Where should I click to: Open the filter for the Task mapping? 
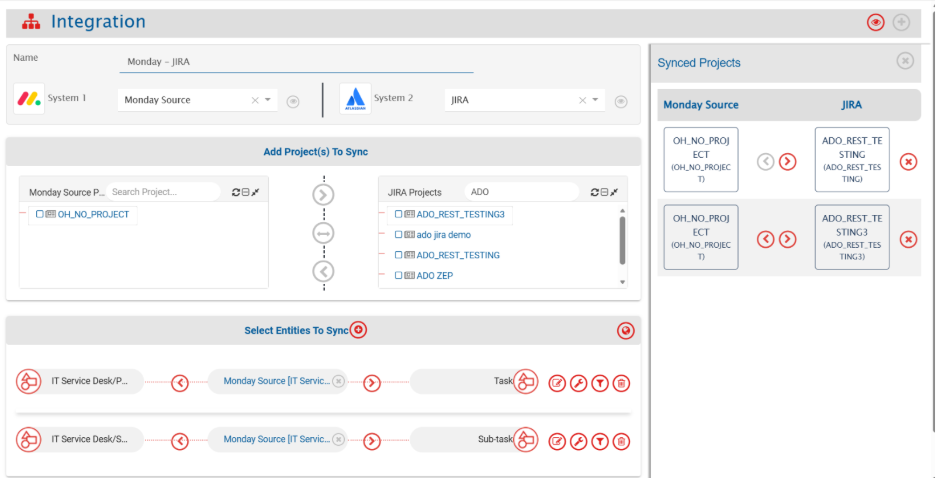click(599, 383)
